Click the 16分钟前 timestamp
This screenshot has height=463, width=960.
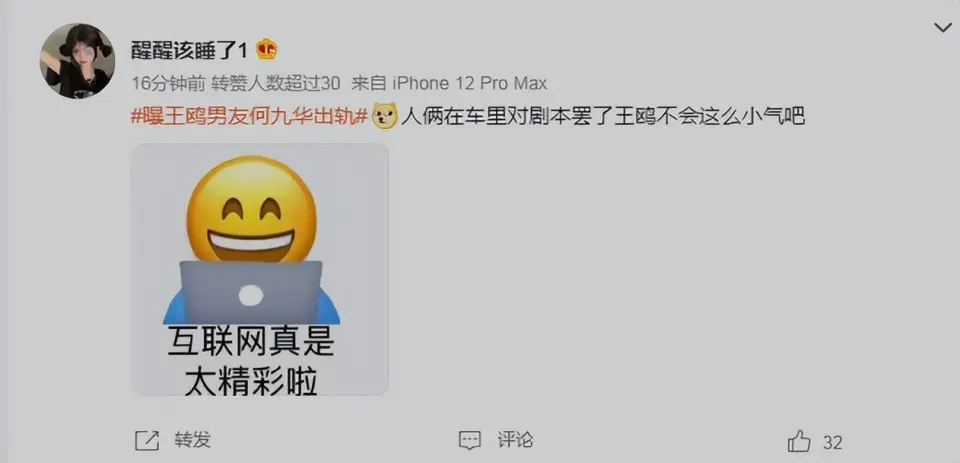167,83
